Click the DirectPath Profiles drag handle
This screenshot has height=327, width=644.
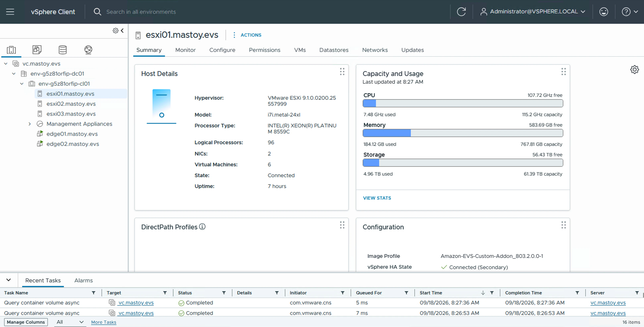[342, 225]
